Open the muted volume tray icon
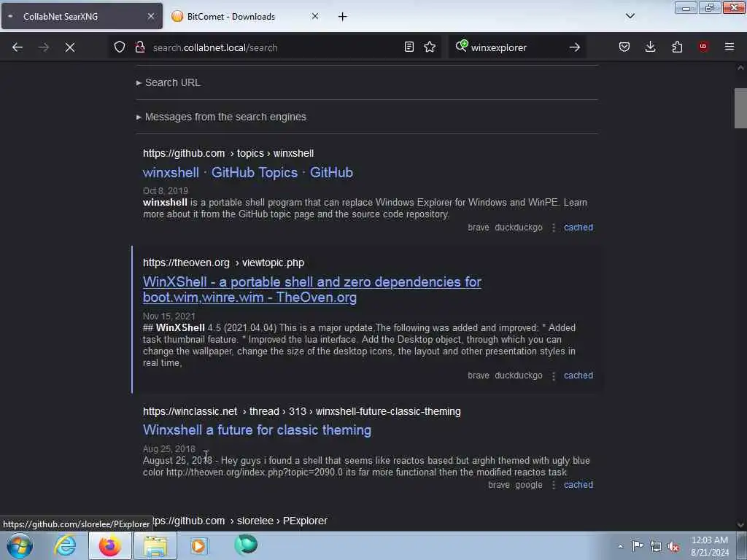747x560 pixels. 673,546
